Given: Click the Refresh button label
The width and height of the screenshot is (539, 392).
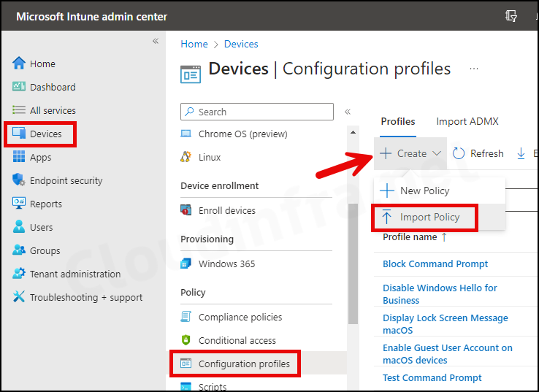Looking at the screenshot, I should pos(486,153).
